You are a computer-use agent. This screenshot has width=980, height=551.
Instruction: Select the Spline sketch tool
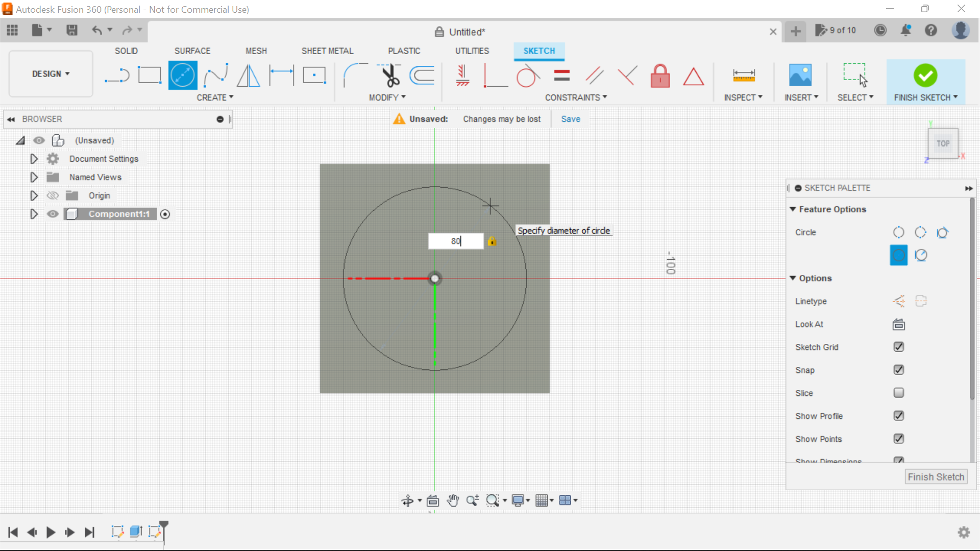click(216, 76)
